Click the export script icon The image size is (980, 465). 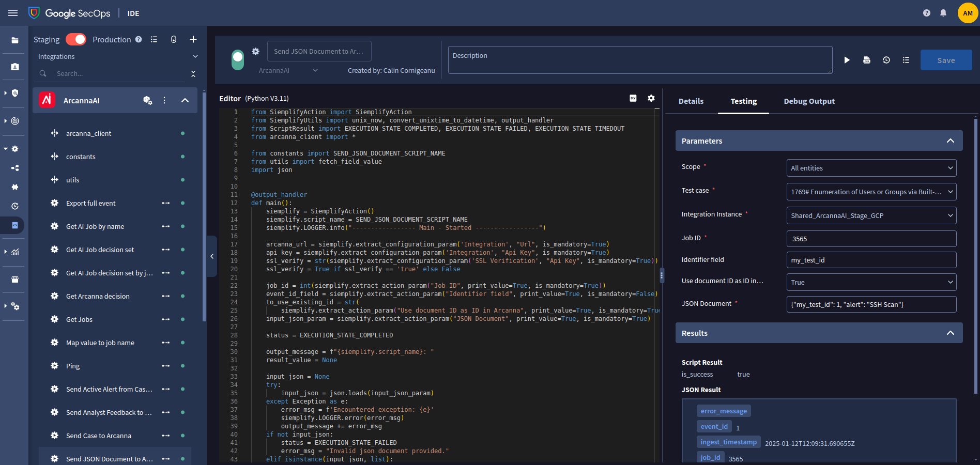coord(867,60)
